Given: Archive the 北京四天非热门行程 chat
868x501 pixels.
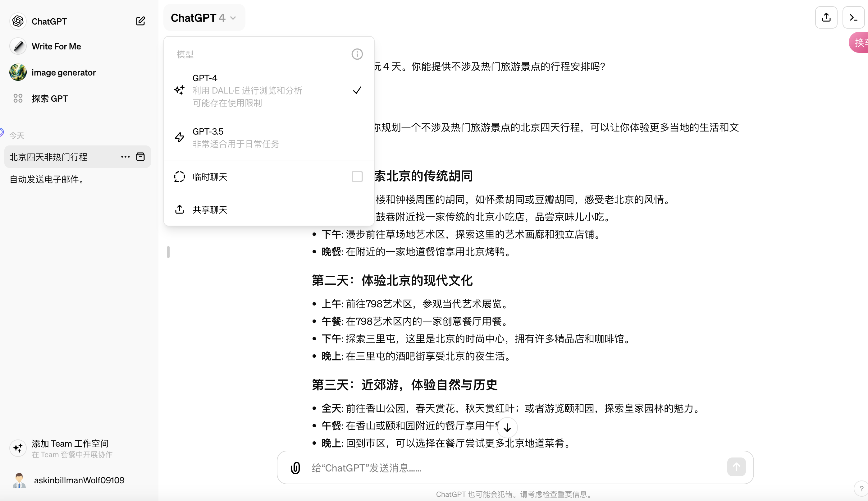Looking at the screenshot, I should [x=140, y=157].
